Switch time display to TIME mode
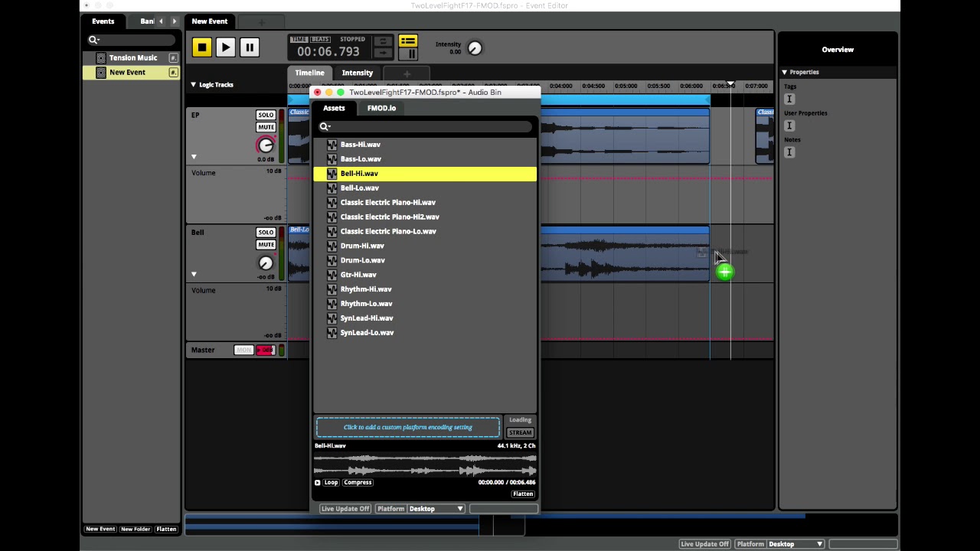980x551 pixels. coord(299,39)
